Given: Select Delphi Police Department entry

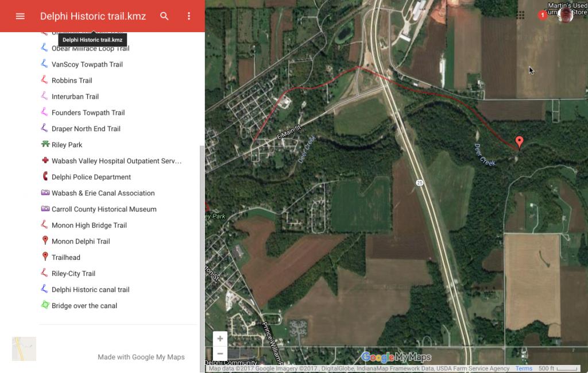Looking at the screenshot, I should 91,177.
